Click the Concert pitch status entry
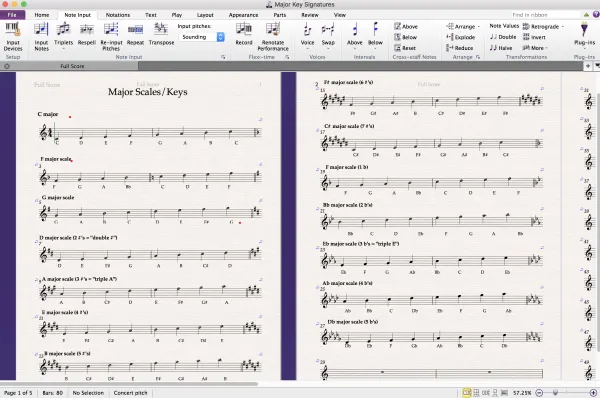 pyautogui.click(x=130, y=393)
